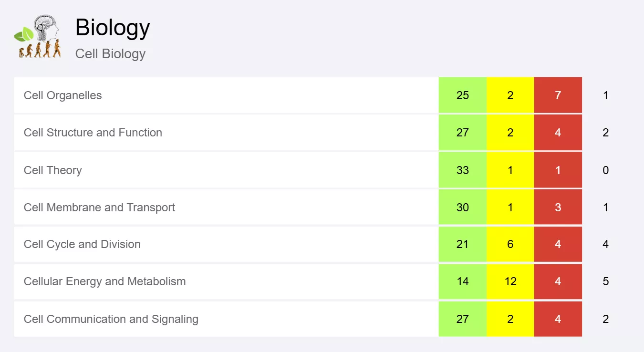The image size is (644, 352).
Task: Open the Cell Theory topic
Action: 53,170
